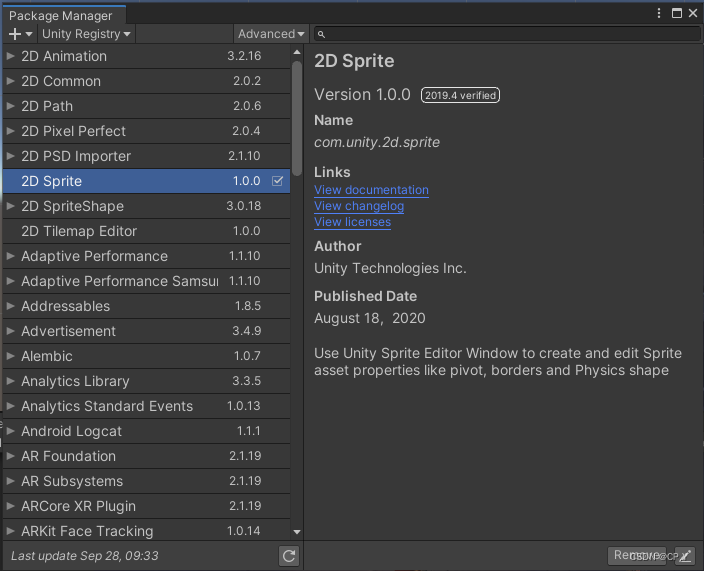Screen dimensions: 704x571
Task: Expand the 2D Pixel Perfect arrow
Action: point(10,131)
